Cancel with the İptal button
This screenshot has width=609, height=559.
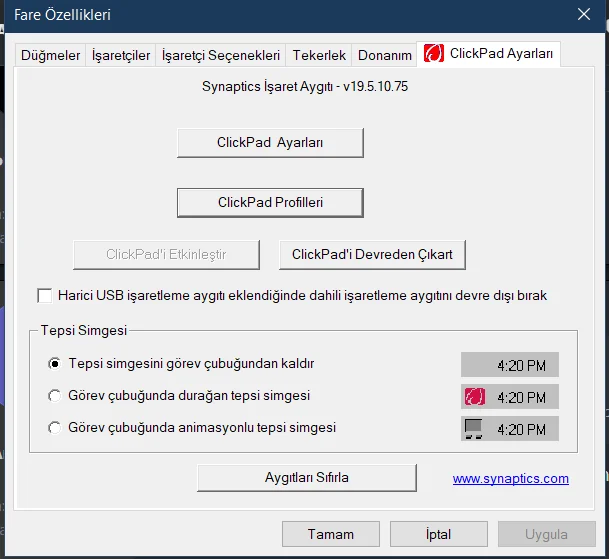[438, 534]
